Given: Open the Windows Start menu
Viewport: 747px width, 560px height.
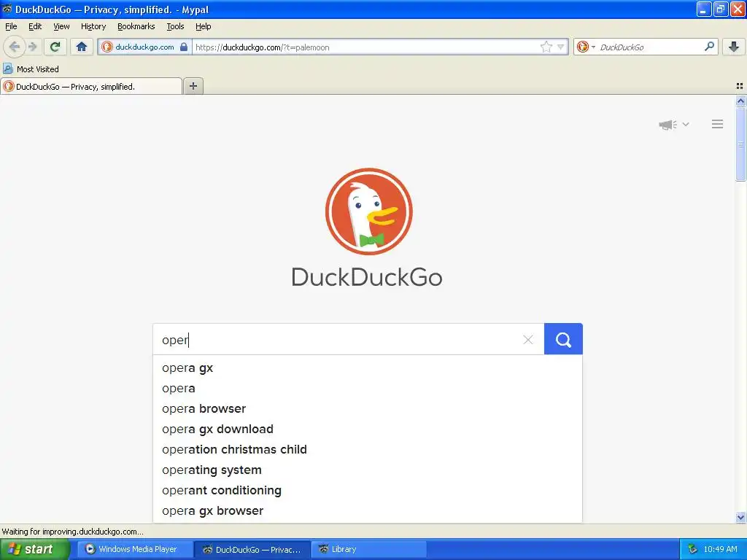Looking at the screenshot, I should 34,549.
